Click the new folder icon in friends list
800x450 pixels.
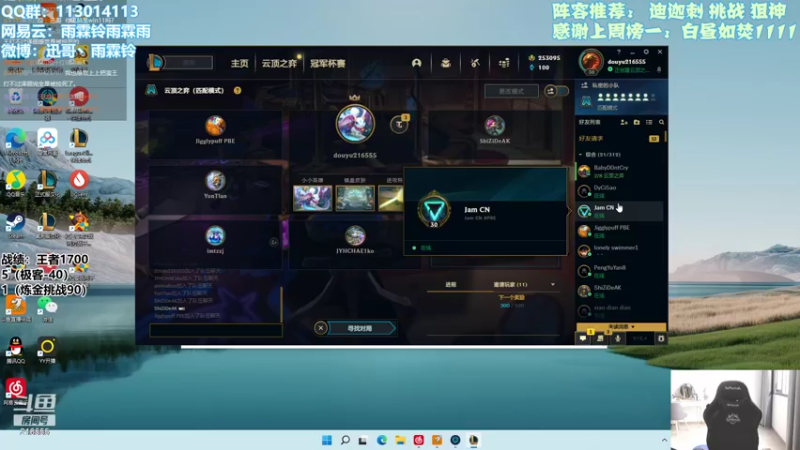coord(636,122)
